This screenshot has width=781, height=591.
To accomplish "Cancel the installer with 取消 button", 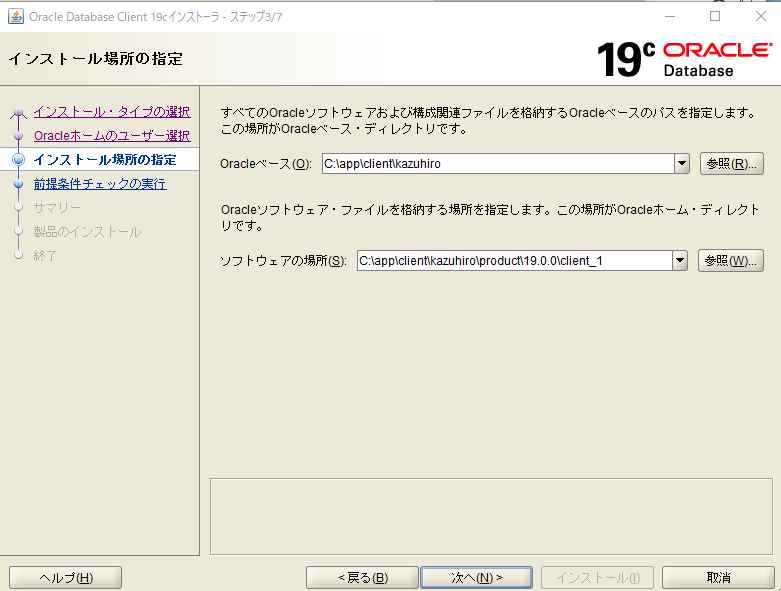I will 718,578.
